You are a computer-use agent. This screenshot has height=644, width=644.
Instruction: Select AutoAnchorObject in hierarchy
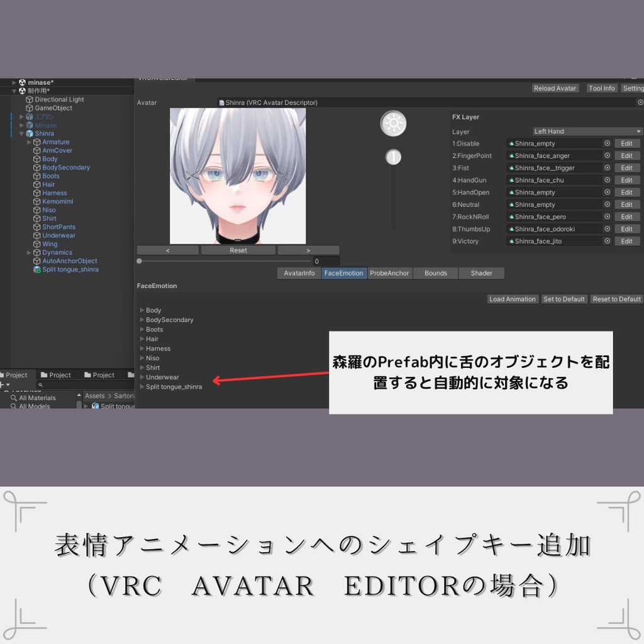70,261
